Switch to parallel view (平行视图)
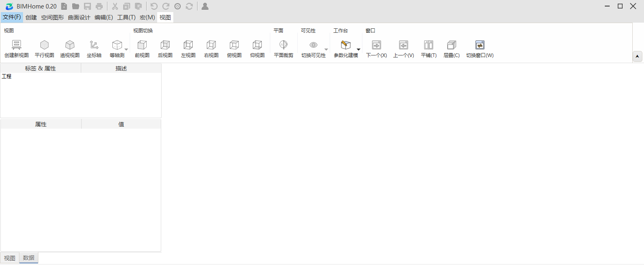This screenshot has width=644, height=265. pyautogui.click(x=44, y=45)
